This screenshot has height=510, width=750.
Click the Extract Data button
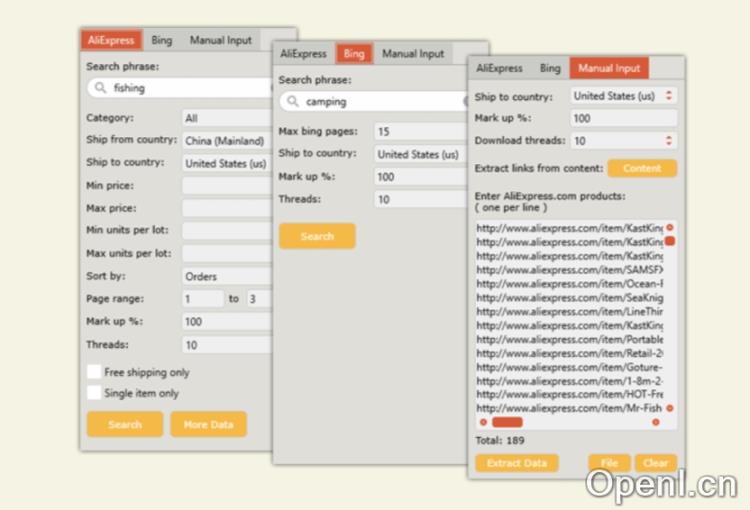pyautogui.click(x=516, y=463)
